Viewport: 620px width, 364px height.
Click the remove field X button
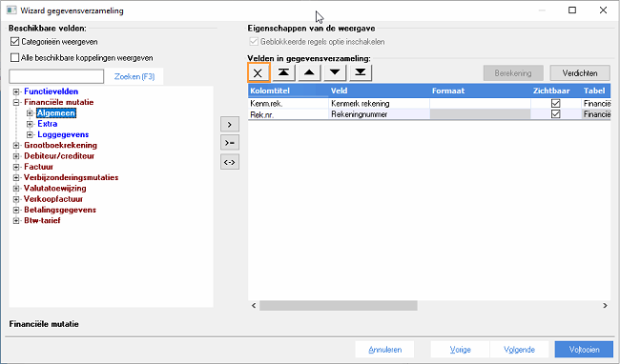pyautogui.click(x=258, y=73)
